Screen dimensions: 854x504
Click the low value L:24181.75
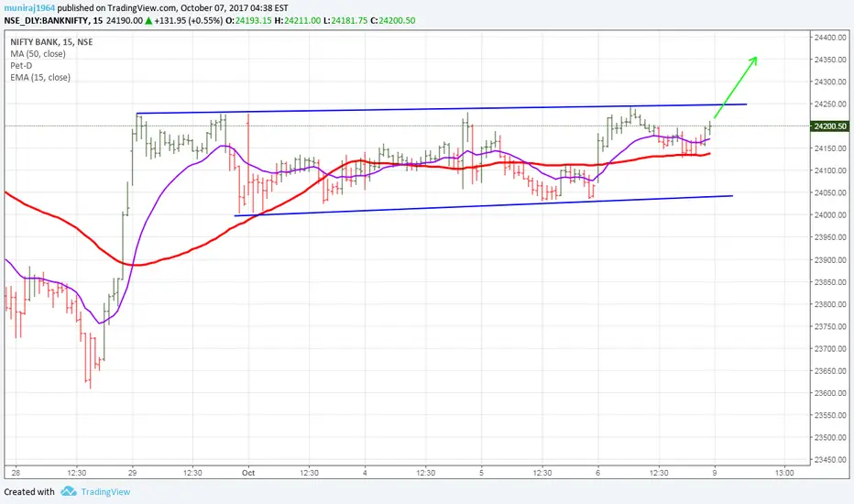pyautogui.click(x=345, y=21)
